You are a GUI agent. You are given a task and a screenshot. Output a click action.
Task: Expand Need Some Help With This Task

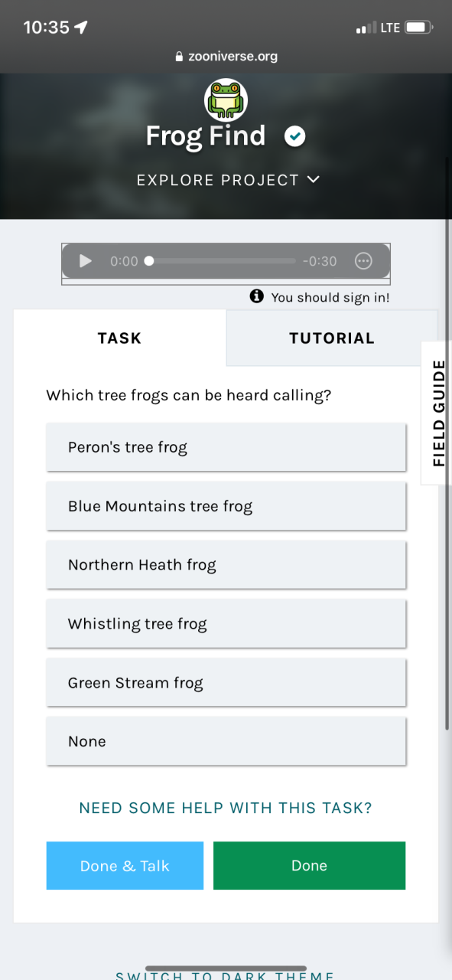226,808
